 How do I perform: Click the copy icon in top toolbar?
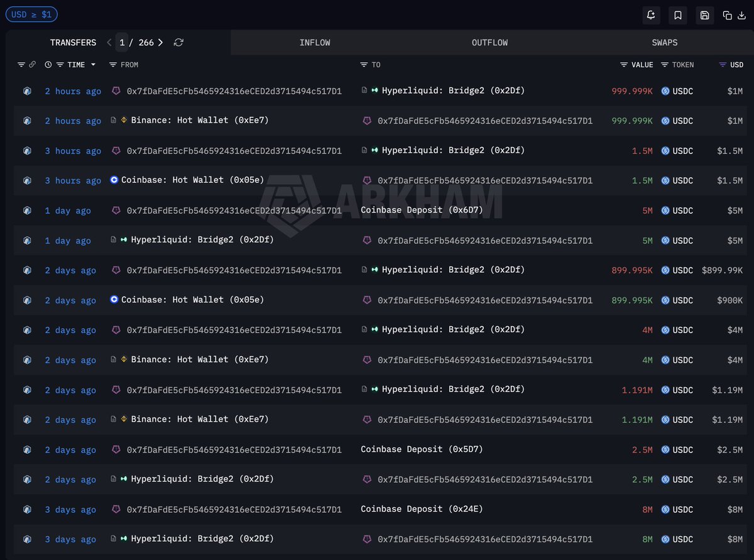pos(728,15)
